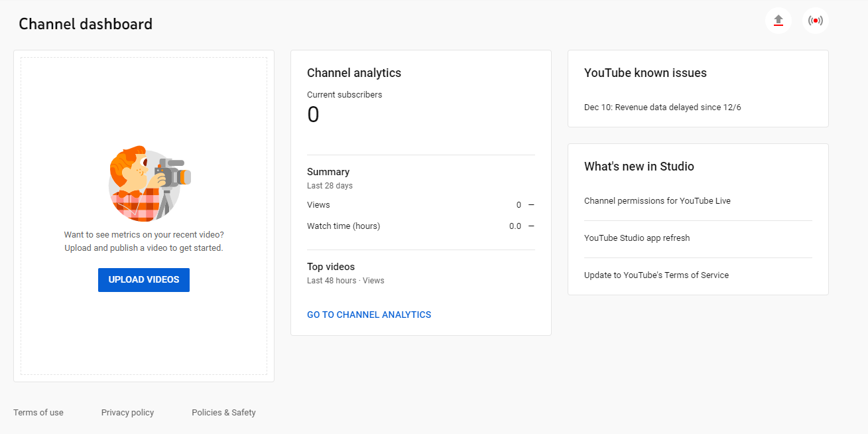Click the UPLOAD VIDEOS button
The image size is (868, 434).
[x=143, y=279]
